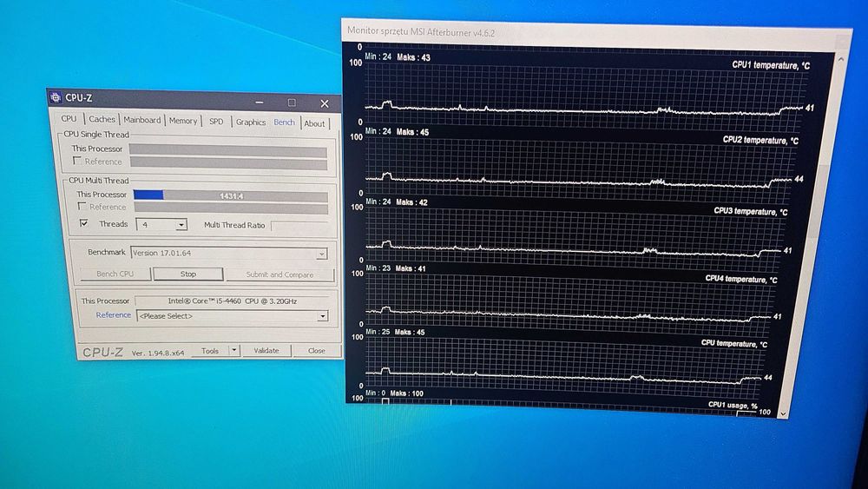Enable the Single Thread Reference checkbox
Viewport: 868px width, 489px height.
click(x=77, y=161)
